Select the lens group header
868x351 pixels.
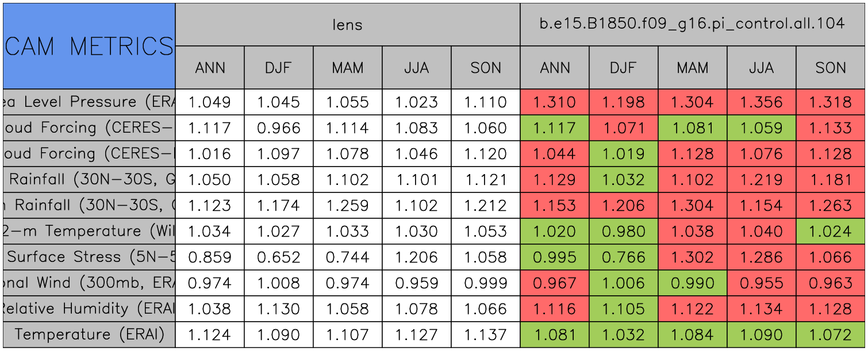pos(347,24)
